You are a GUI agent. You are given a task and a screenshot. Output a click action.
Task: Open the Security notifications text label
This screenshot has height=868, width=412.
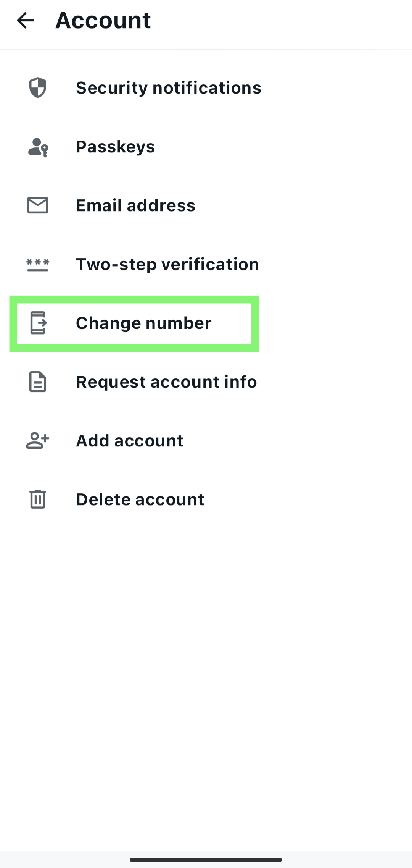click(x=168, y=88)
